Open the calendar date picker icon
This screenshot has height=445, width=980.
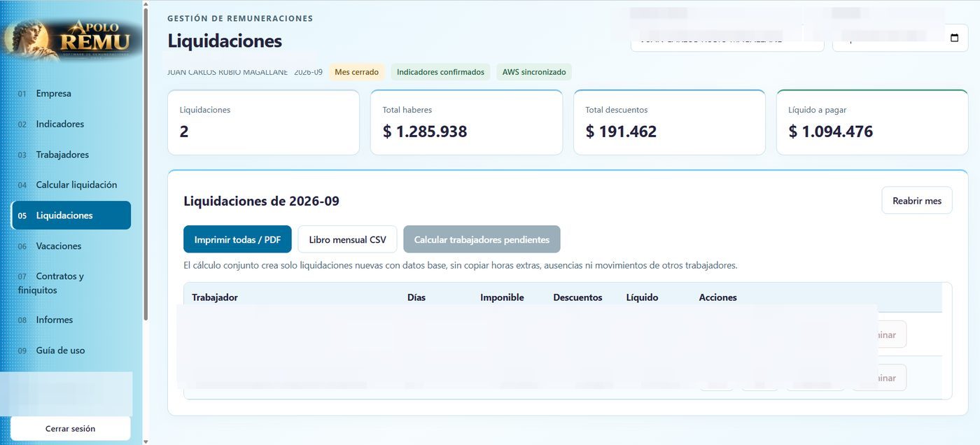[954, 38]
